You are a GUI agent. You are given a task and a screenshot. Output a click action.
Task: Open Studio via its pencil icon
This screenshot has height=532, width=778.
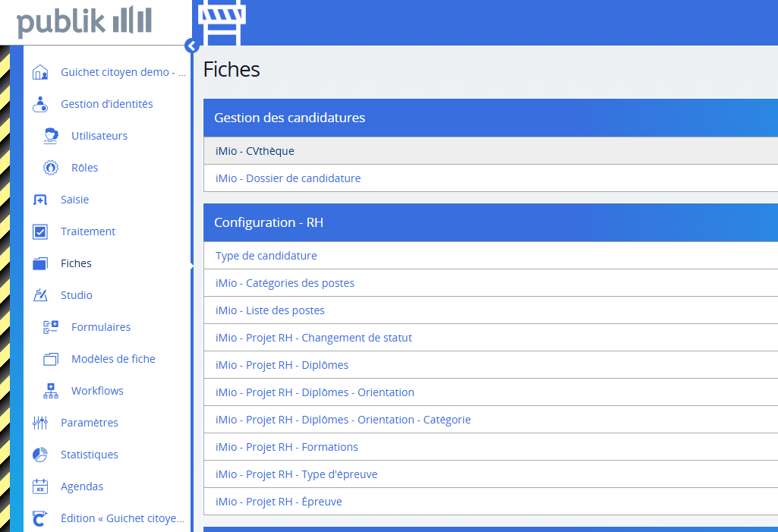[40, 294]
